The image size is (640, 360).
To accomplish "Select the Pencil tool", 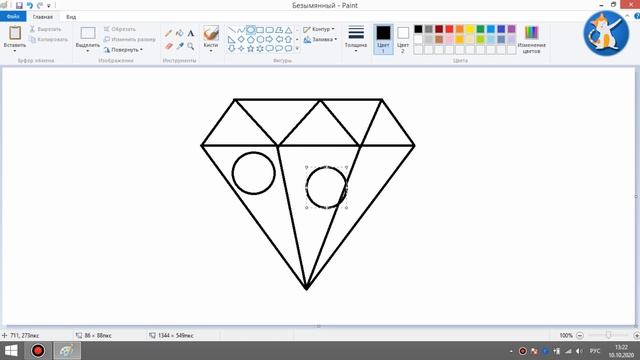I will pos(168,33).
